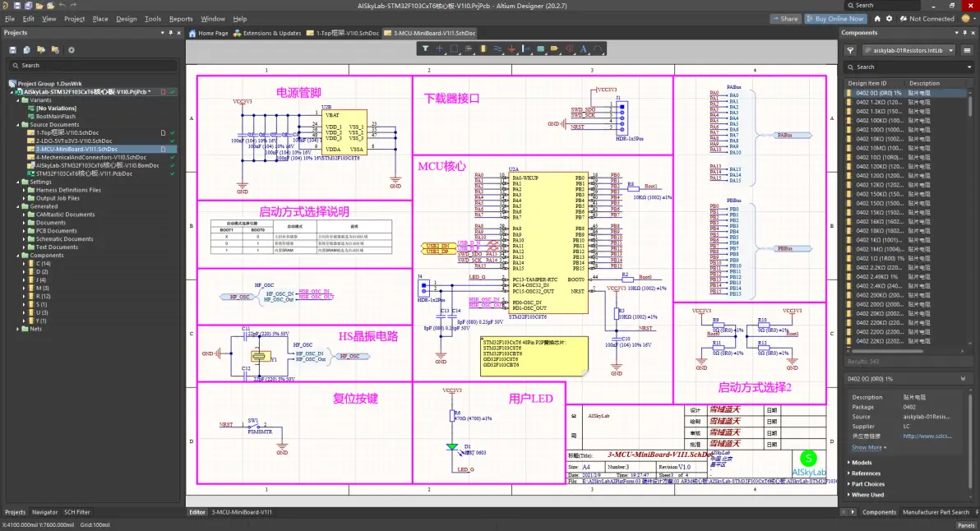Select the Place Wire tool in the Active Bar
This screenshot has width=980, height=531.
coord(497,48)
